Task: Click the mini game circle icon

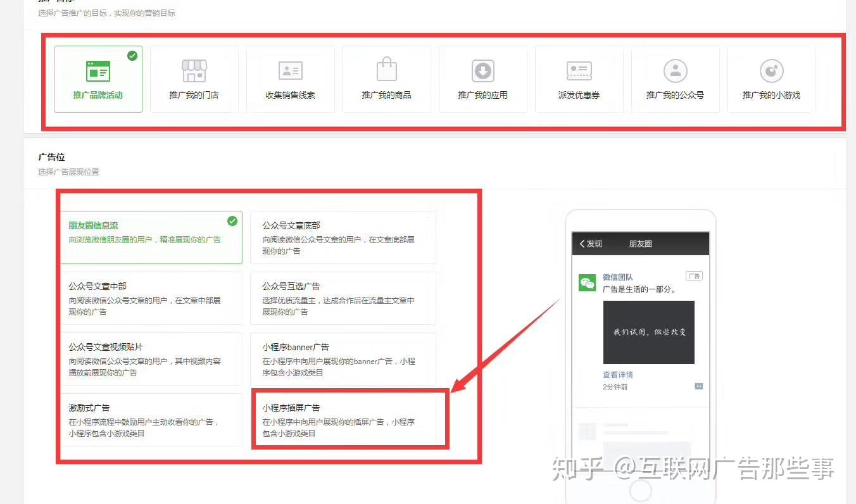Action: click(x=772, y=71)
